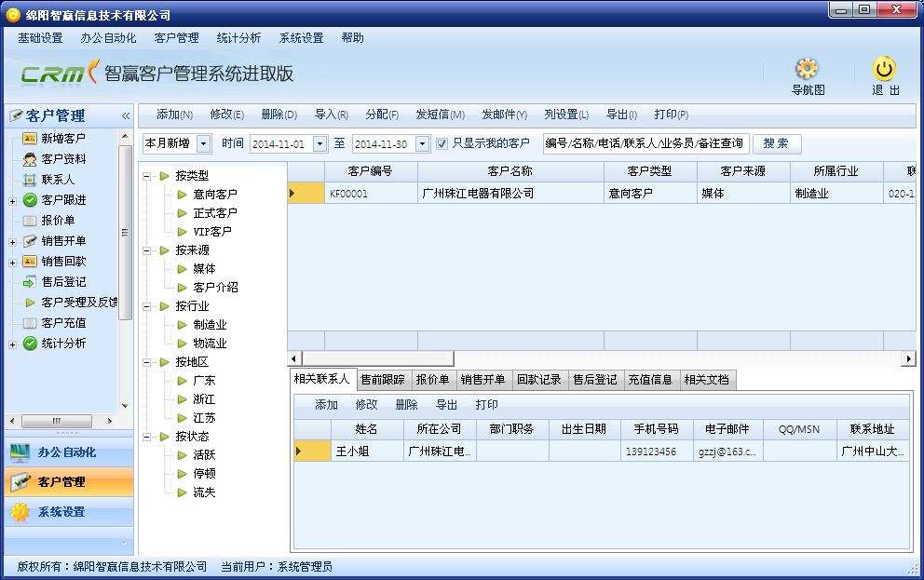924x580 pixels.
Task: Open 客户跟进 in the sidebar
Action: coord(63,200)
